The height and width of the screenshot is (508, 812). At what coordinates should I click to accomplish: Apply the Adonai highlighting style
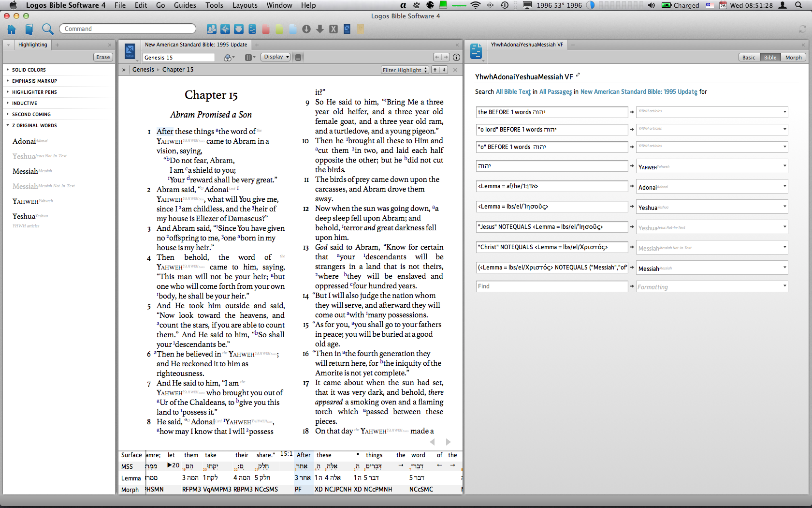(x=30, y=141)
